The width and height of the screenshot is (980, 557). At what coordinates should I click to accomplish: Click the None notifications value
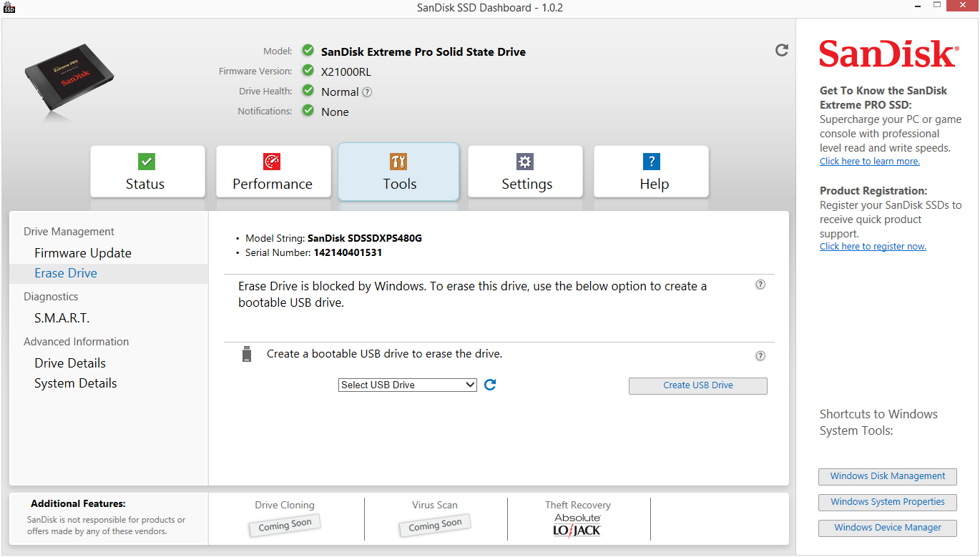click(335, 112)
